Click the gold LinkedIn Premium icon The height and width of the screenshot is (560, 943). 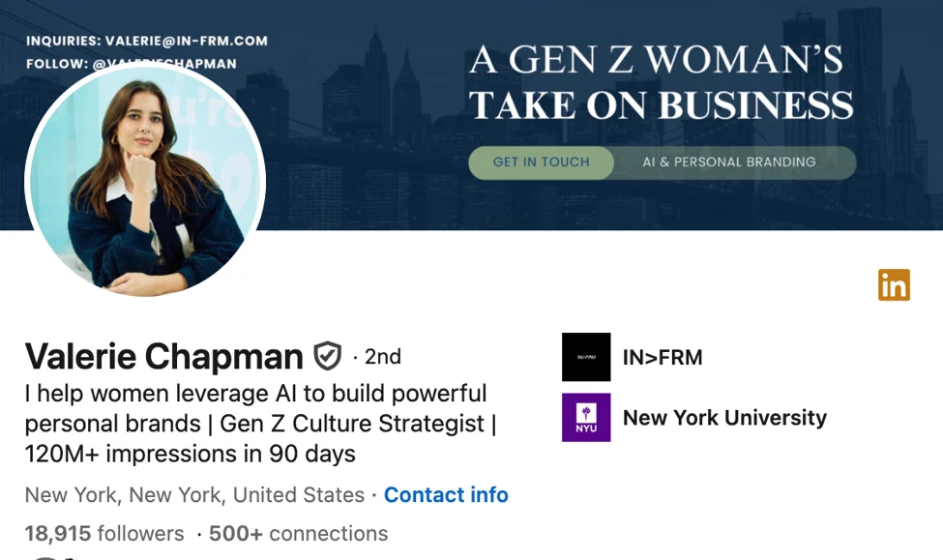pos(894,284)
